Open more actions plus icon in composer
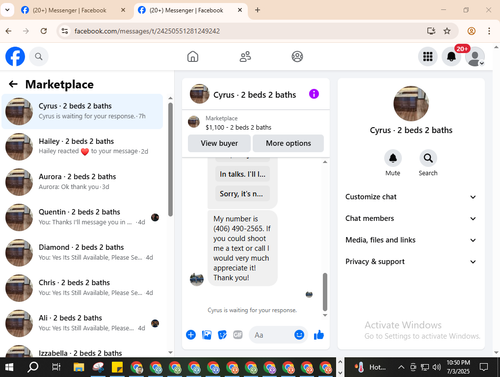The height and width of the screenshot is (377, 500). tap(191, 335)
